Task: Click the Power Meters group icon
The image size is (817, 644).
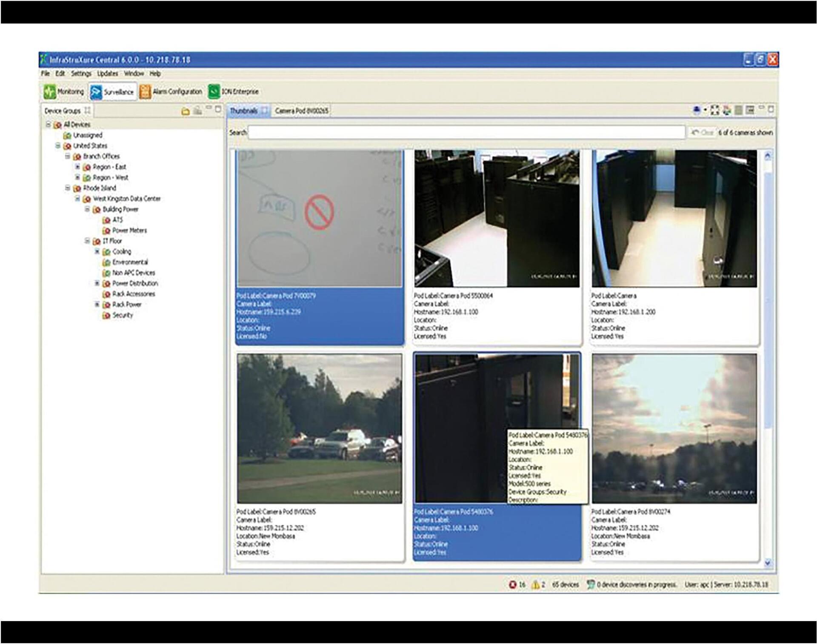Action: point(106,231)
